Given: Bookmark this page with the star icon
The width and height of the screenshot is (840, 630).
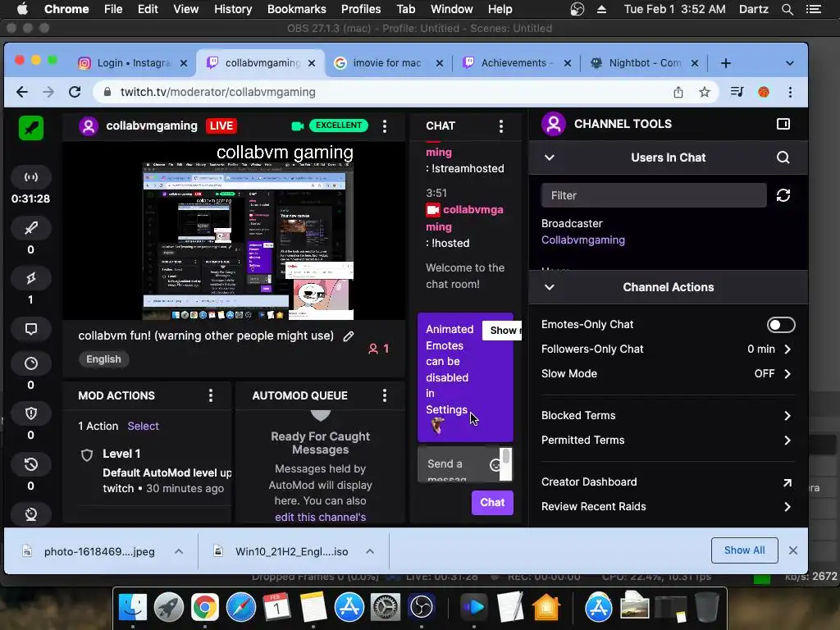Looking at the screenshot, I should click(705, 92).
